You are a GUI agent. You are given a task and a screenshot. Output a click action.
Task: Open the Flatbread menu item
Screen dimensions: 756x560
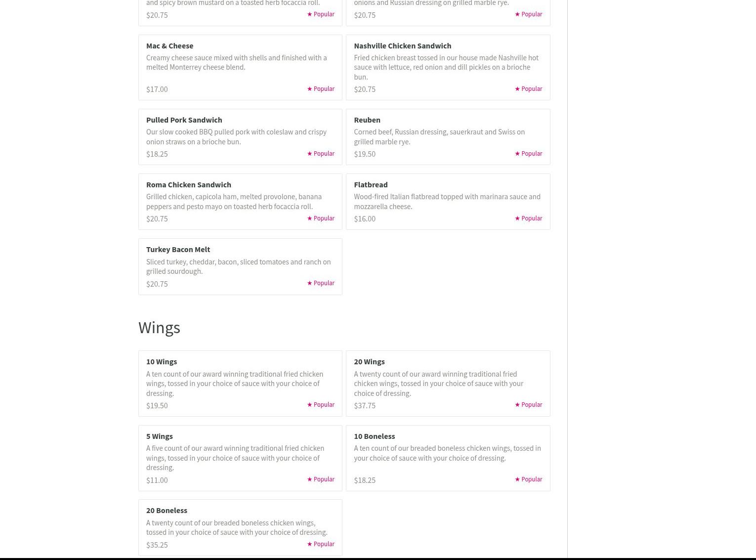pyautogui.click(x=371, y=184)
